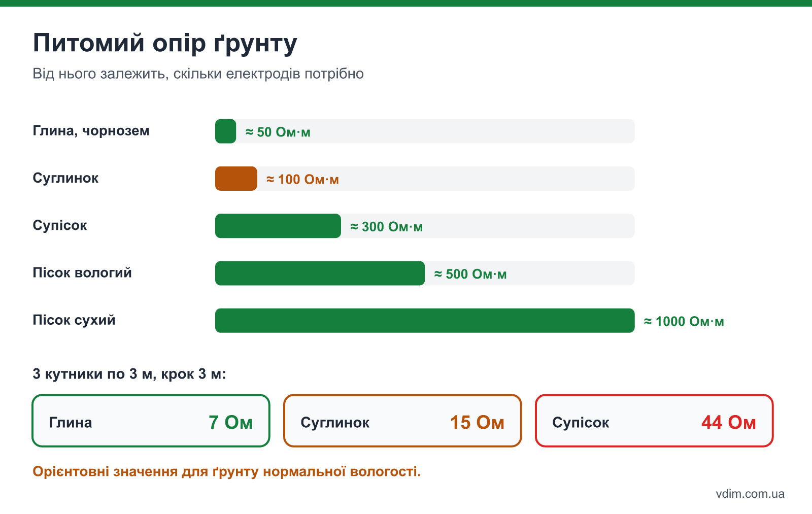Select the "Пісок вологий" row label
812x514 pixels.
coord(82,273)
